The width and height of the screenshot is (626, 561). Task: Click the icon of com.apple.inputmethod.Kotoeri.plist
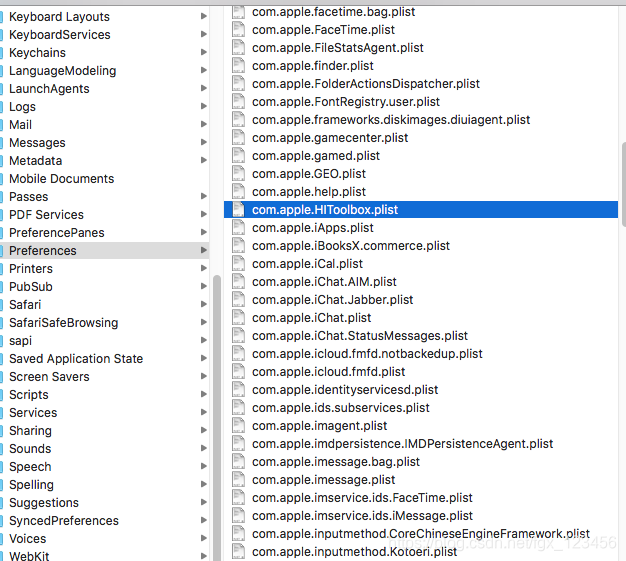(x=238, y=552)
